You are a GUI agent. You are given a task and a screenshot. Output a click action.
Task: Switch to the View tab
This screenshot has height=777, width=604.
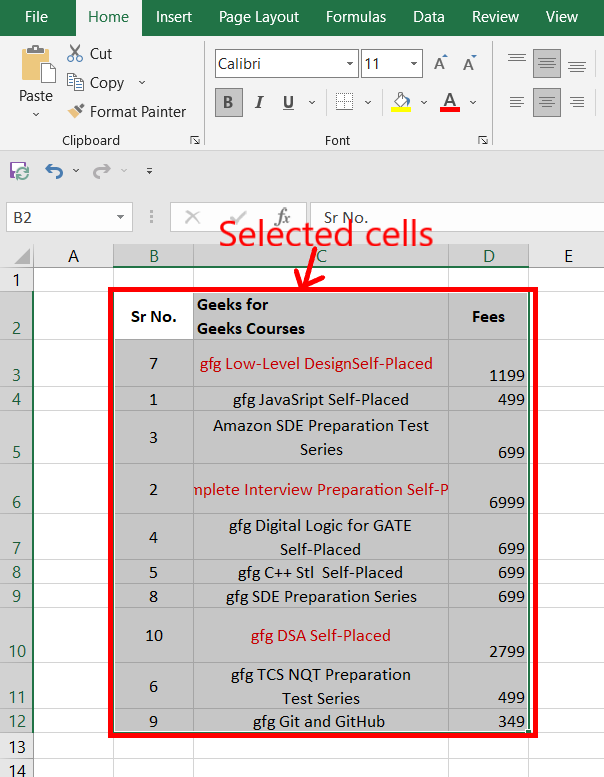pos(561,17)
